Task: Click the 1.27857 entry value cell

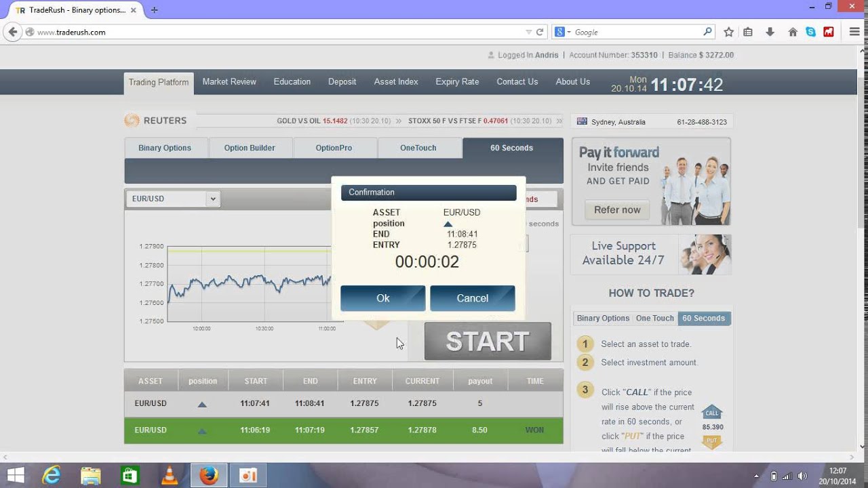Action: pos(365,430)
